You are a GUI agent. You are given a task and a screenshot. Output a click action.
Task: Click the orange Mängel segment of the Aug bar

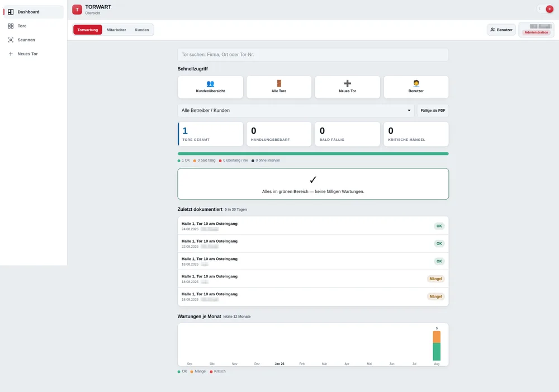[437, 337]
